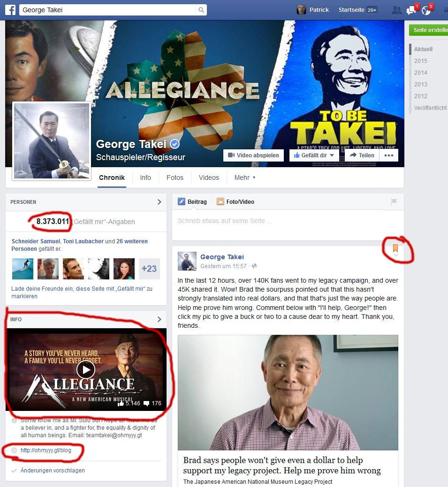Click the surfer friend thumbnail
Image resolution: width=448 pixels, height=487 pixels.
click(x=23, y=269)
